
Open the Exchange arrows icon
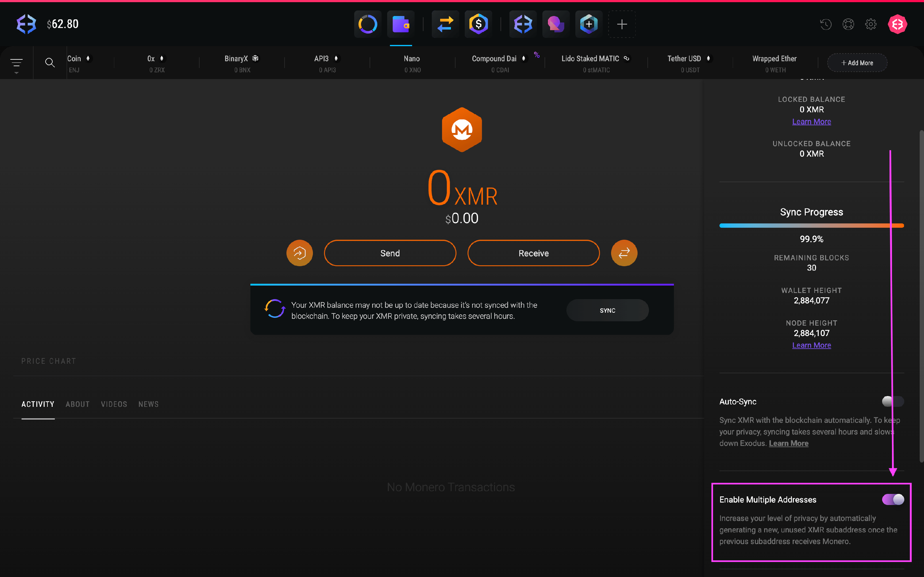click(445, 24)
